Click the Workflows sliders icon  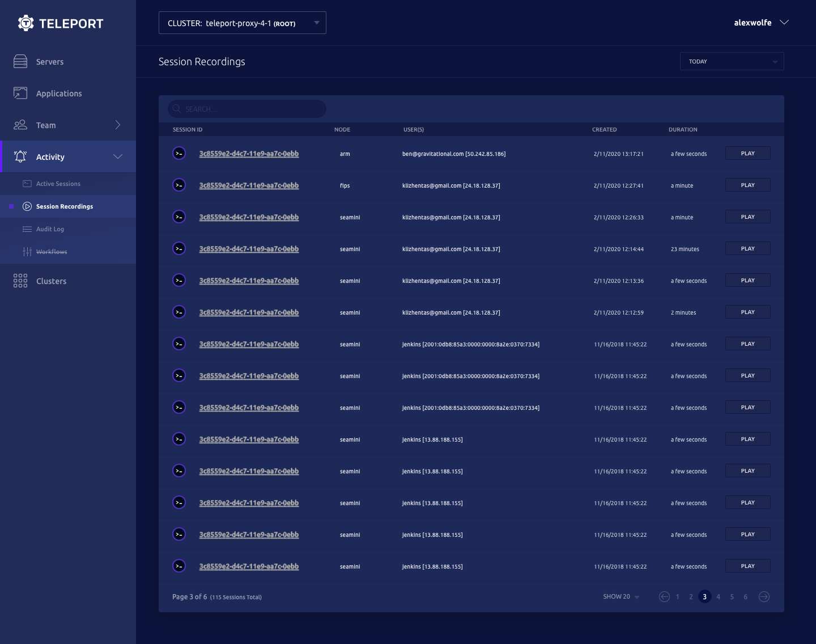27,252
